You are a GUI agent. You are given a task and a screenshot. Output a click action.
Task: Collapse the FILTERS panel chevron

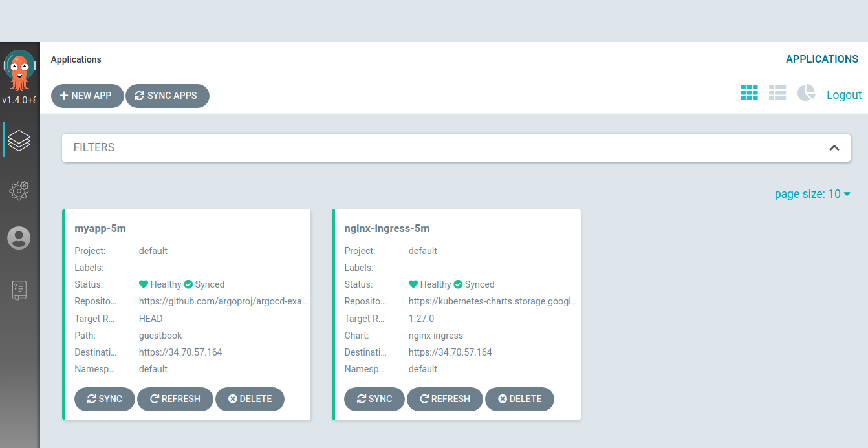[834, 147]
